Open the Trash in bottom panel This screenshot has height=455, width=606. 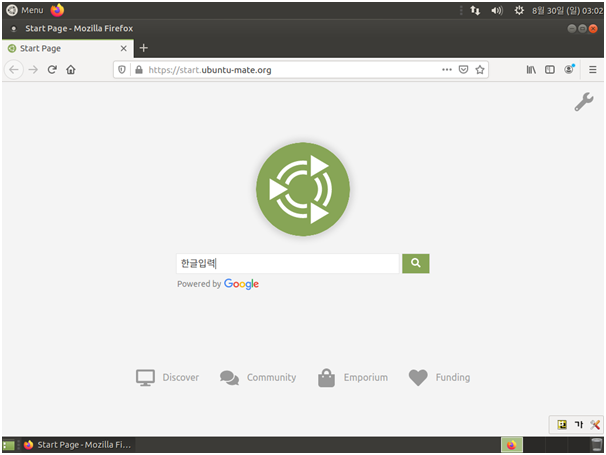597,445
